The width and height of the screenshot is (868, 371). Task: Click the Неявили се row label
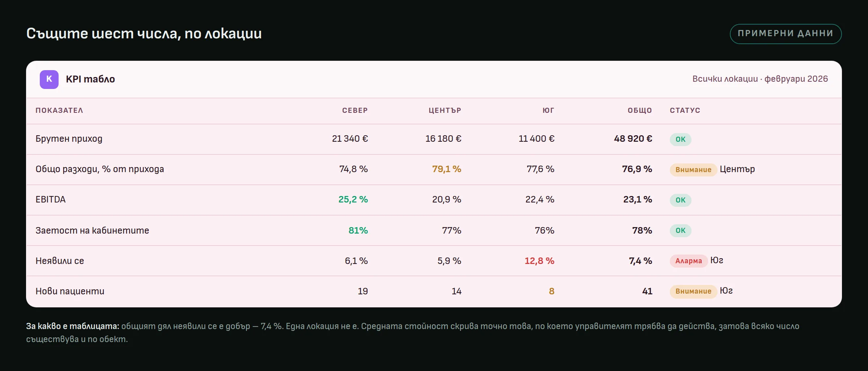click(x=60, y=261)
